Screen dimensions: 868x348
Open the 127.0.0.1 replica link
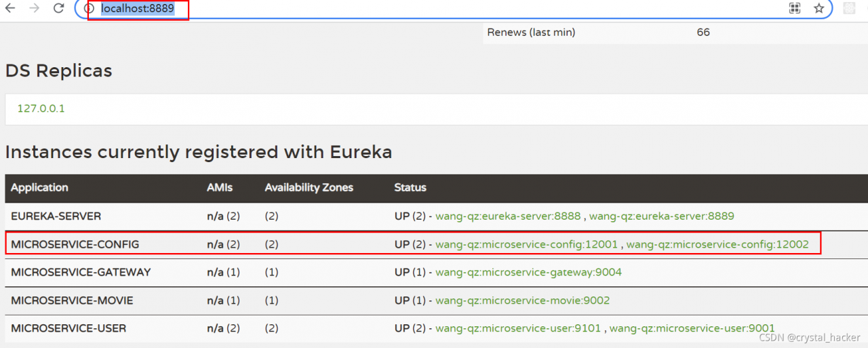41,109
